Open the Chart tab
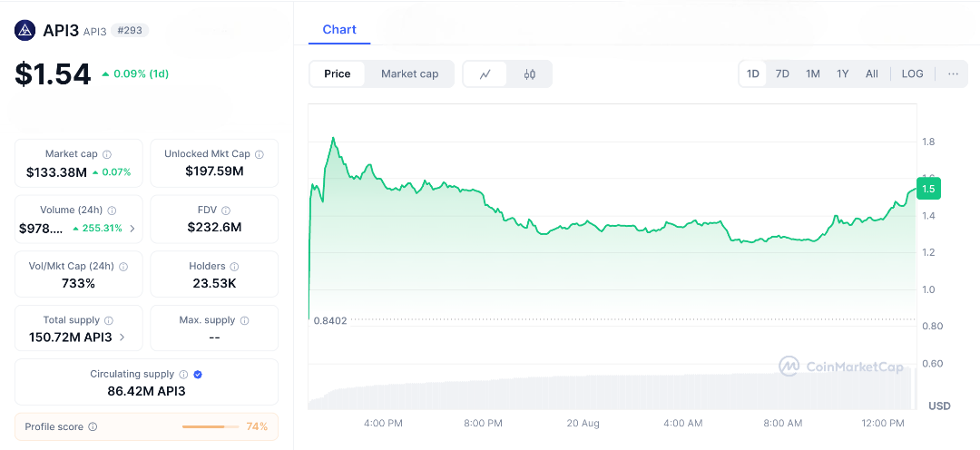The image size is (980, 450). coord(339,29)
